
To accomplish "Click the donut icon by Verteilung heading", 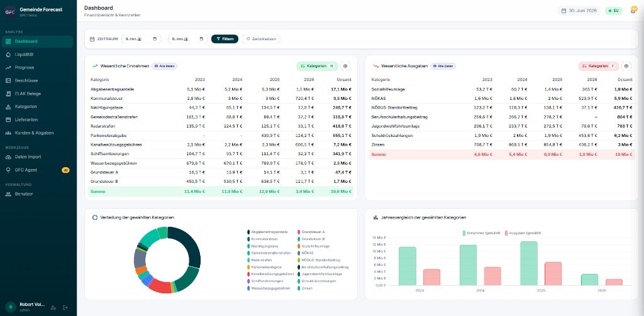I will [95, 217].
